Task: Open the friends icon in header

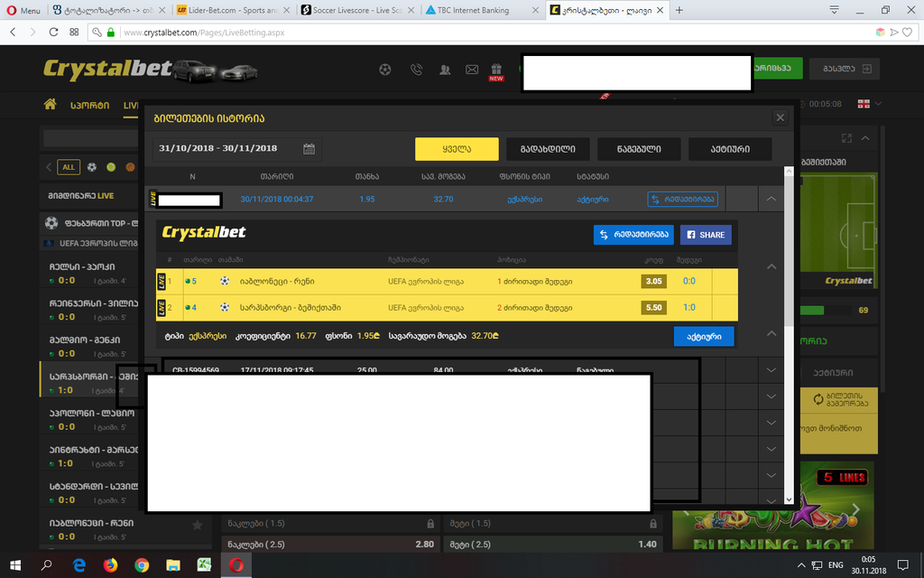Action: 445,70
